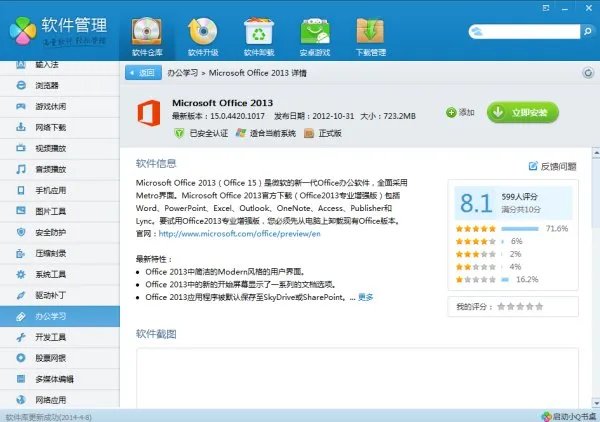Click the 图片工具 picture icon
This screenshot has width=600, height=422.
coord(21,211)
